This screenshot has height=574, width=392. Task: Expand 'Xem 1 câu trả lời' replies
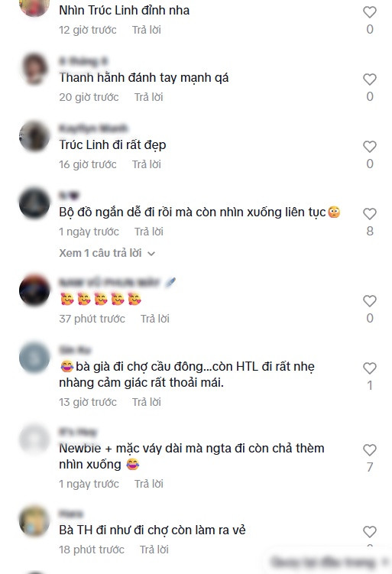click(107, 253)
